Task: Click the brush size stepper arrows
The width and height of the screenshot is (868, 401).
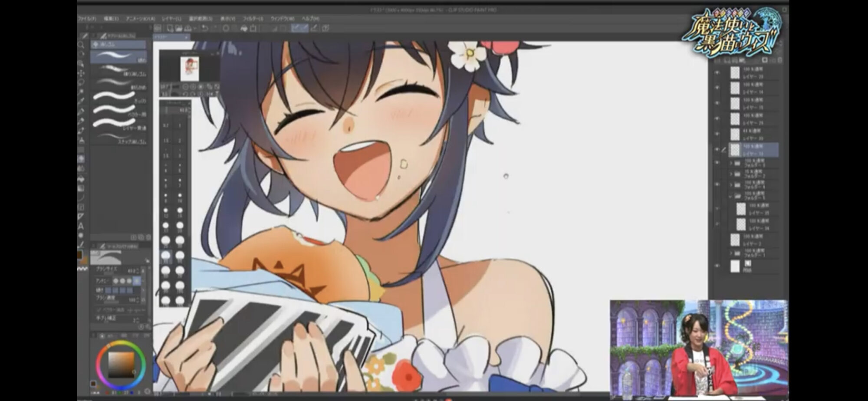Action: (138, 271)
